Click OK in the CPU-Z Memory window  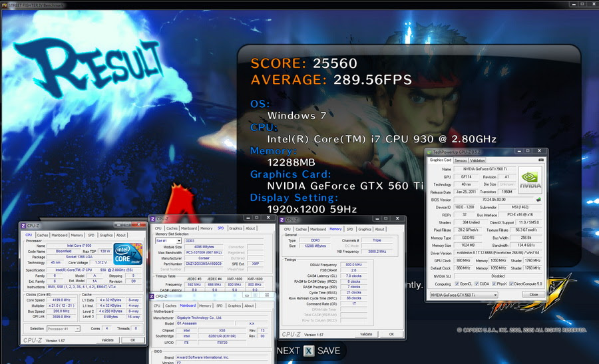pos(391,334)
